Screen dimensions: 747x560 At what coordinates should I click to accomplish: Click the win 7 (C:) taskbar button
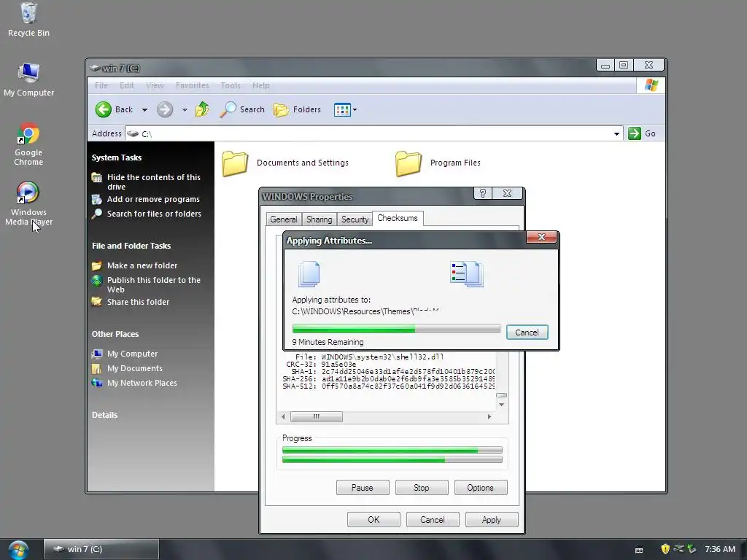101,549
